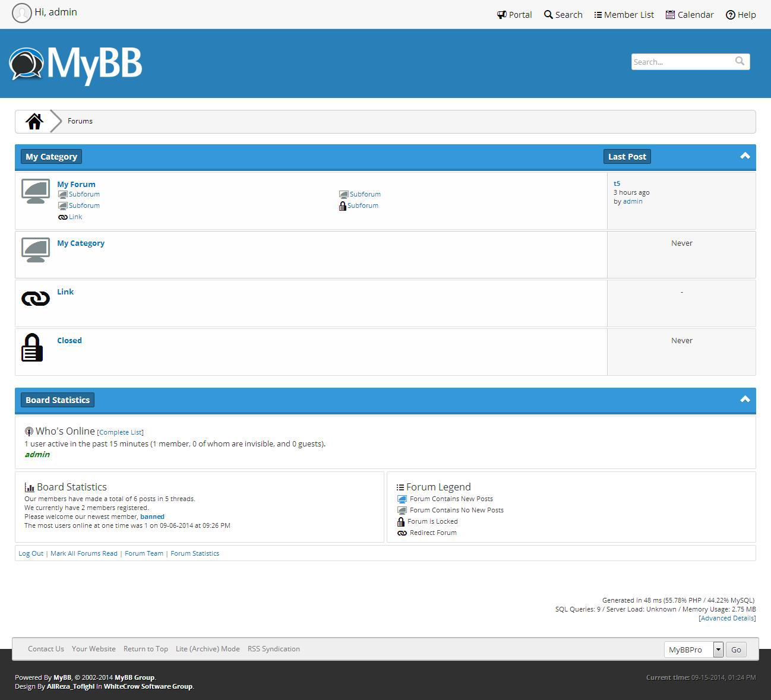View the Complete List of online users
Viewport: 771px width, 700px height.
121,432
